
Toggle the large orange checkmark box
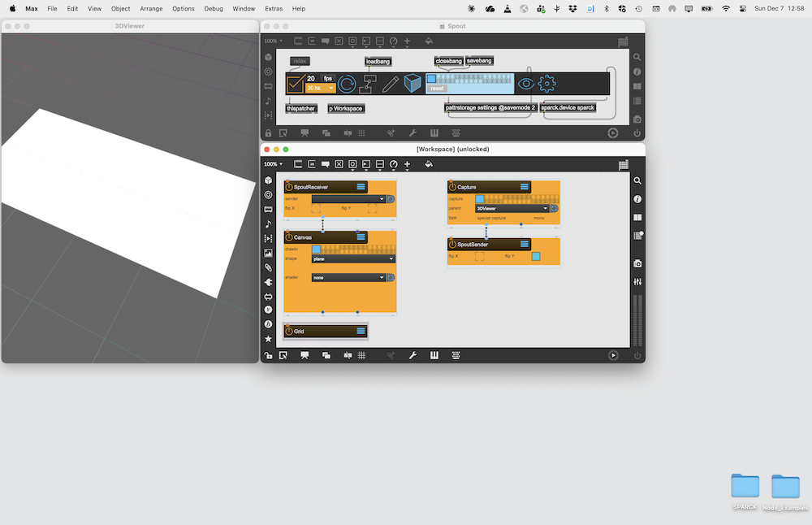295,84
